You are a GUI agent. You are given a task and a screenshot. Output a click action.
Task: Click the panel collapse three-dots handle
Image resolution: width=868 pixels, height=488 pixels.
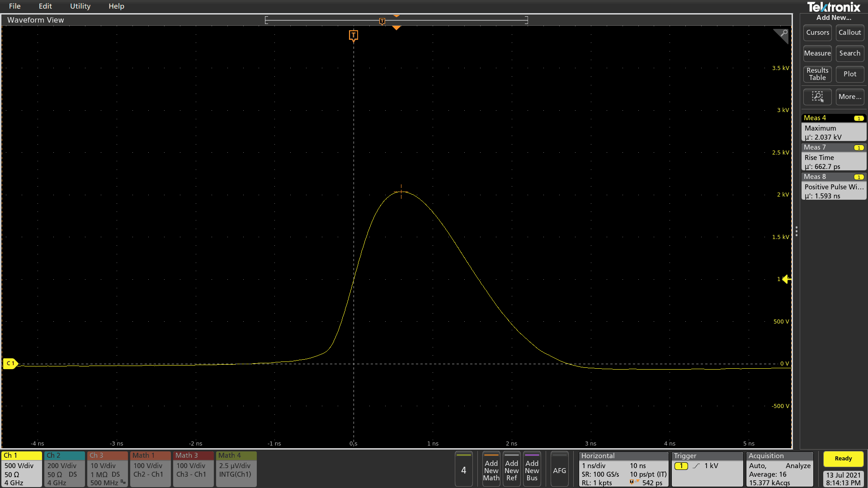(x=796, y=231)
